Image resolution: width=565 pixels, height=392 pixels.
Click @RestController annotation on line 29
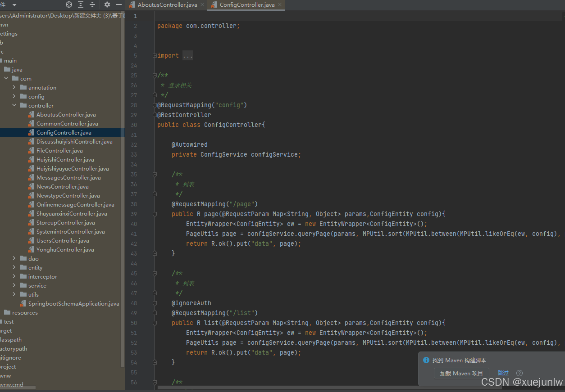(x=184, y=115)
